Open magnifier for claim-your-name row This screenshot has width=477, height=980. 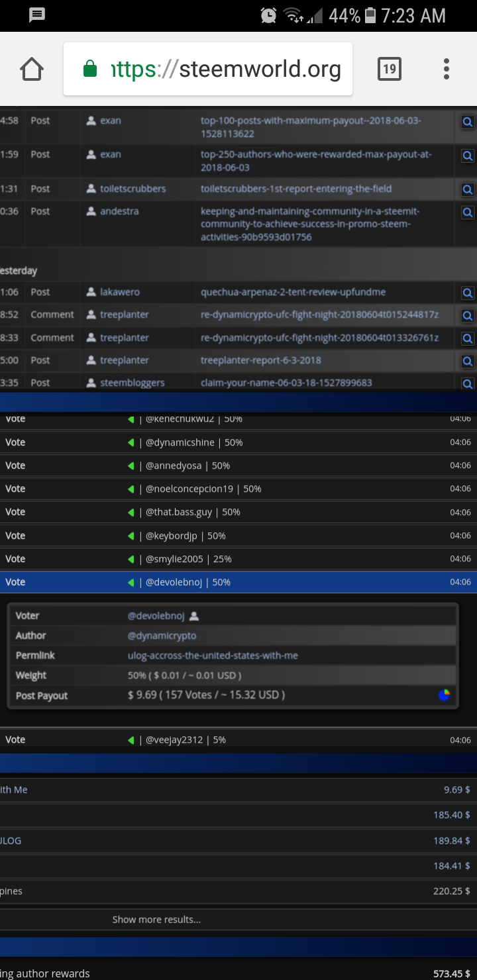pos(468,383)
